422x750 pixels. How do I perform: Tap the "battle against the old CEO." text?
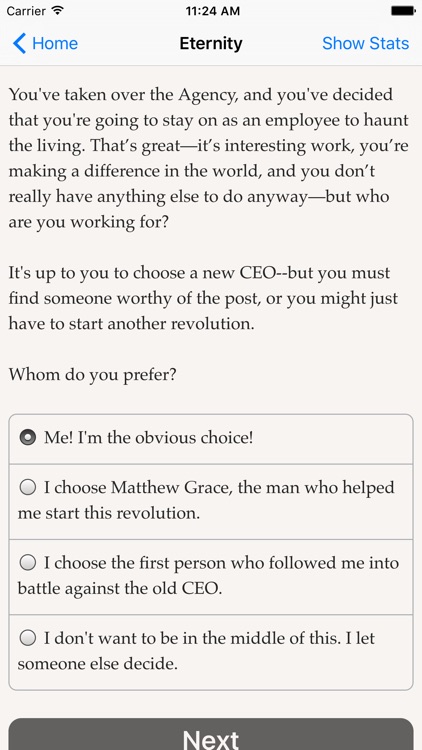(x=120, y=589)
